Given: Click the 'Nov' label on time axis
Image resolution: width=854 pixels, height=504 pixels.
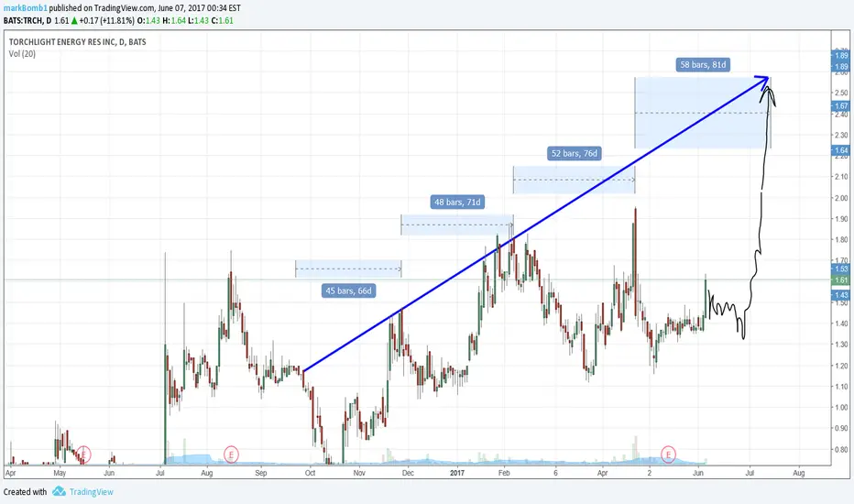Looking at the screenshot, I should tap(359, 473).
